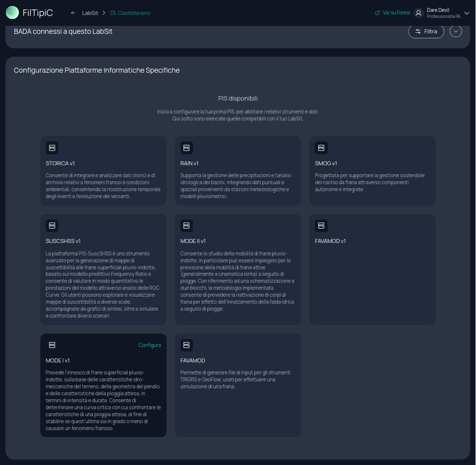Open the Vai su Foresi link
The height and width of the screenshot is (465, 476).
[x=392, y=13]
